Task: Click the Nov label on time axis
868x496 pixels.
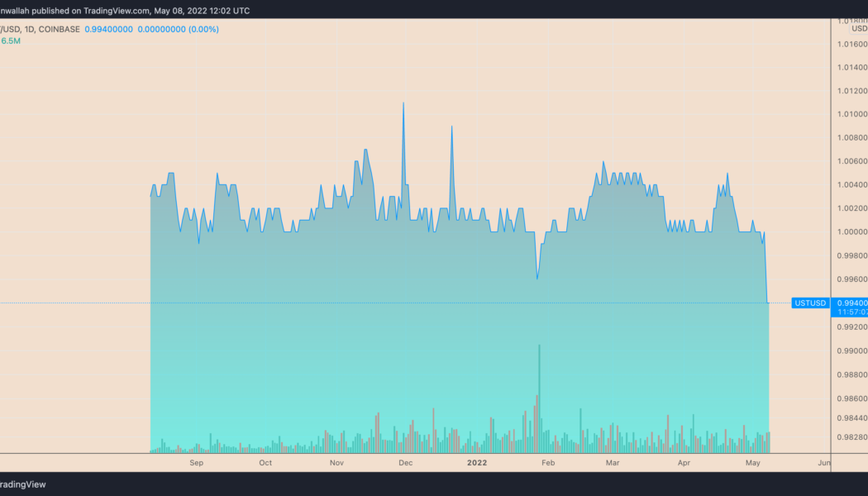Action: coord(336,463)
